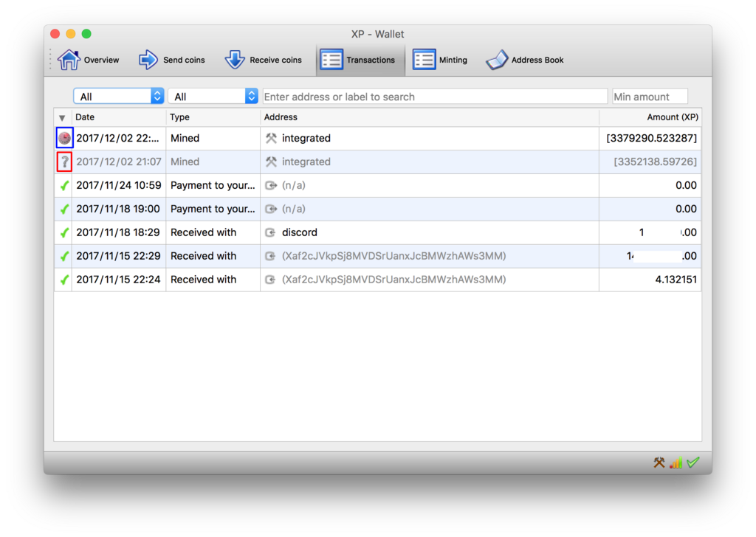Screen dimensions: 756x537
Task: Select the amount 4.132151
Action: pyautogui.click(x=676, y=280)
